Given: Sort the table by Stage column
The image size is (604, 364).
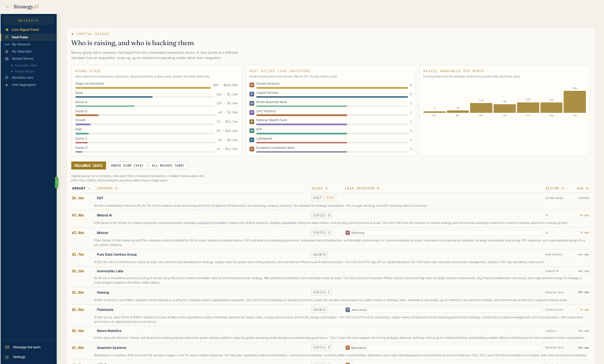Looking at the screenshot, I should pyautogui.click(x=320, y=189).
